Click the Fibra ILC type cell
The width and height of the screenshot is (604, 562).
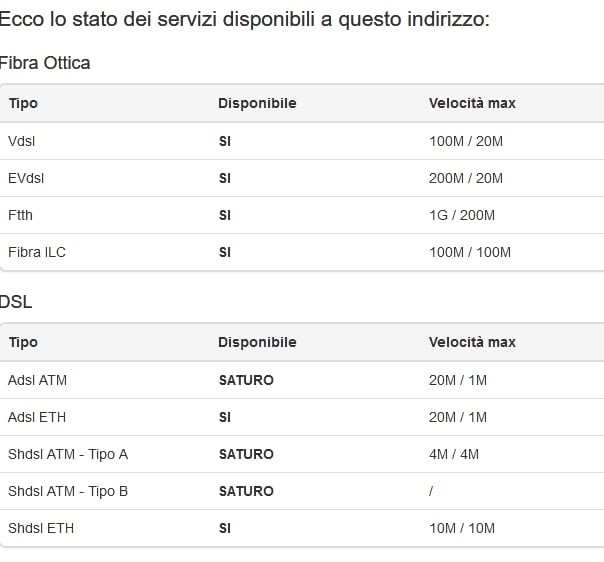pos(37,252)
